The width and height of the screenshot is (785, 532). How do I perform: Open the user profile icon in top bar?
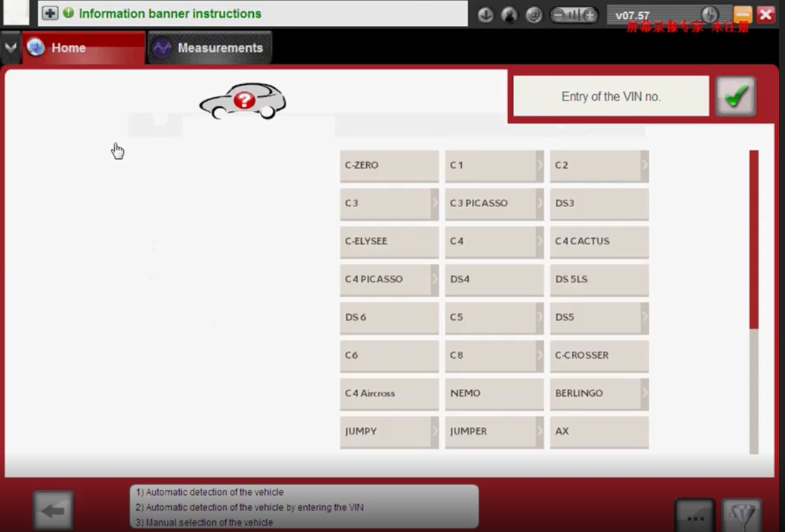[x=510, y=15]
